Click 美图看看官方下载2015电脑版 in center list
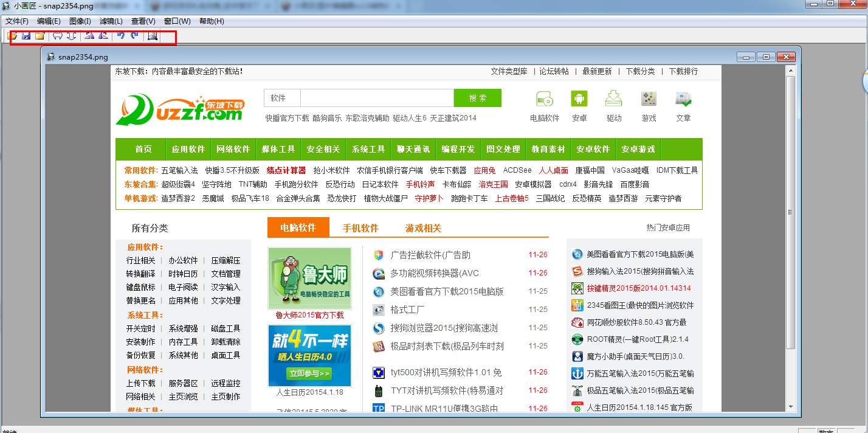 447,291
